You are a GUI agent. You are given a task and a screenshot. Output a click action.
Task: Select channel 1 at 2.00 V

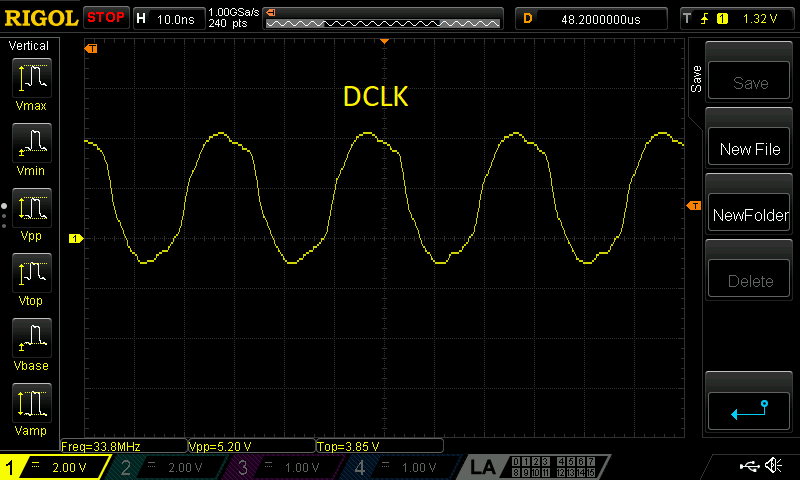[55, 467]
